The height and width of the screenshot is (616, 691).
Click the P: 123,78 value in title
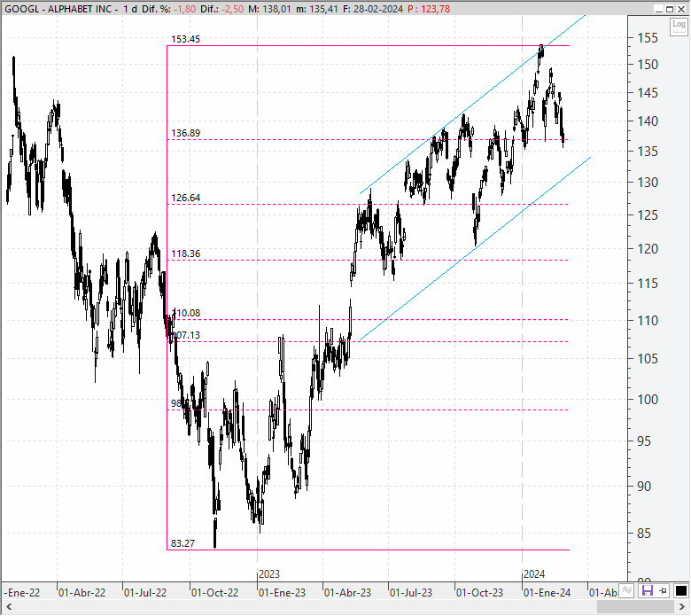(429, 9)
